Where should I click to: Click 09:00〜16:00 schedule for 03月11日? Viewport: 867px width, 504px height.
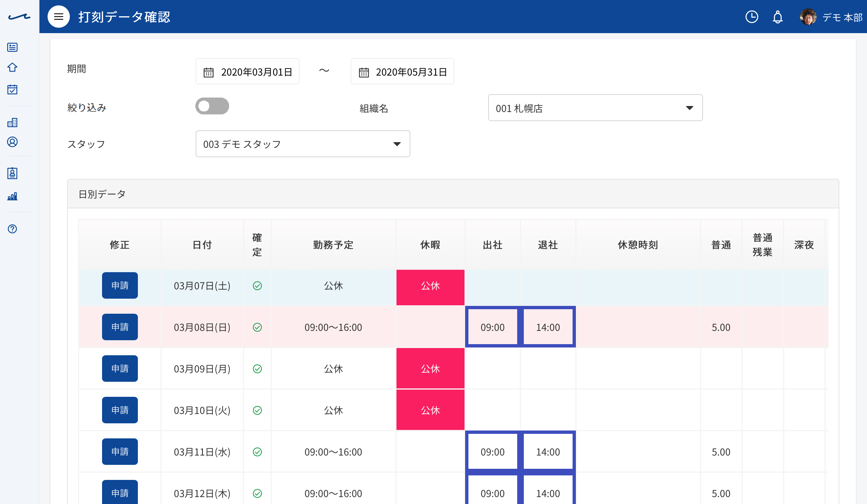[333, 452]
